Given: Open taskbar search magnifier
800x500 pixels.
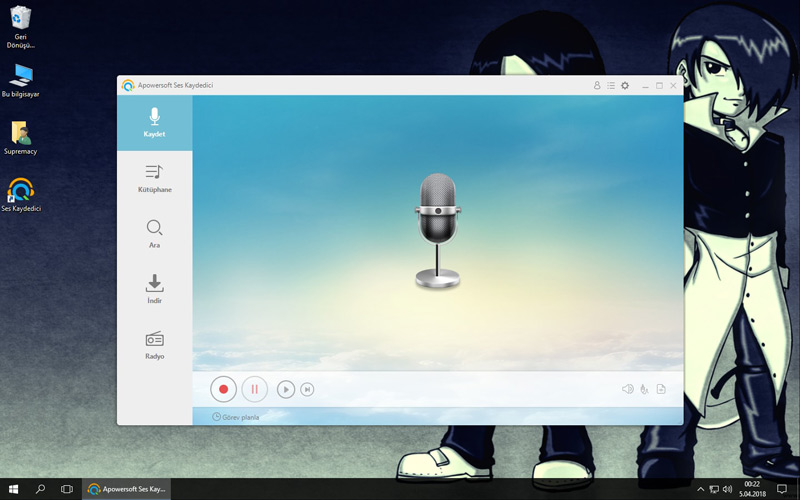Looking at the screenshot, I should [x=40, y=489].
